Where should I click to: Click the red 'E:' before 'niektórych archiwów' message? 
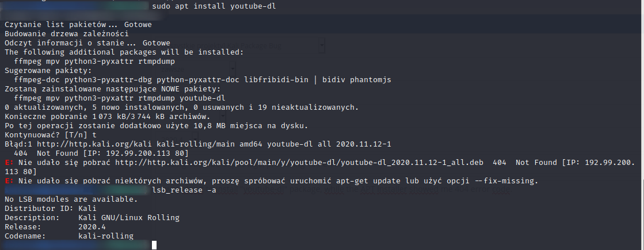click(x=9, y=181)
